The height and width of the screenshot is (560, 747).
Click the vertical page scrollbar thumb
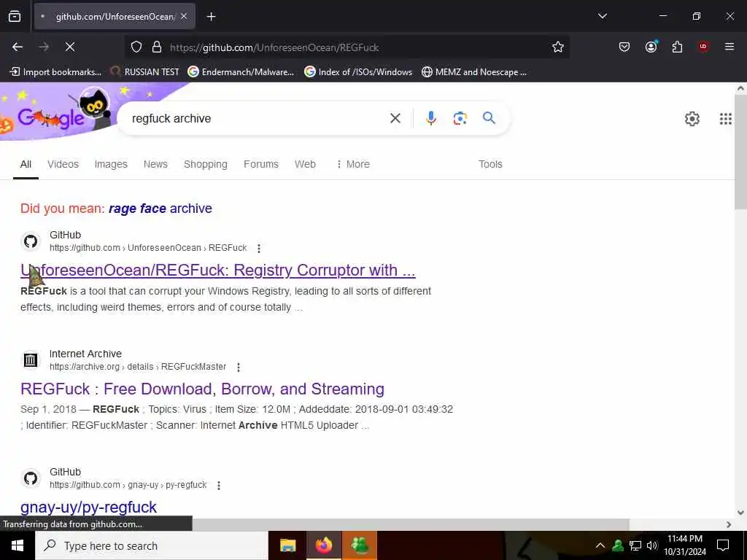pyautogui.click(x=741, y=152)
